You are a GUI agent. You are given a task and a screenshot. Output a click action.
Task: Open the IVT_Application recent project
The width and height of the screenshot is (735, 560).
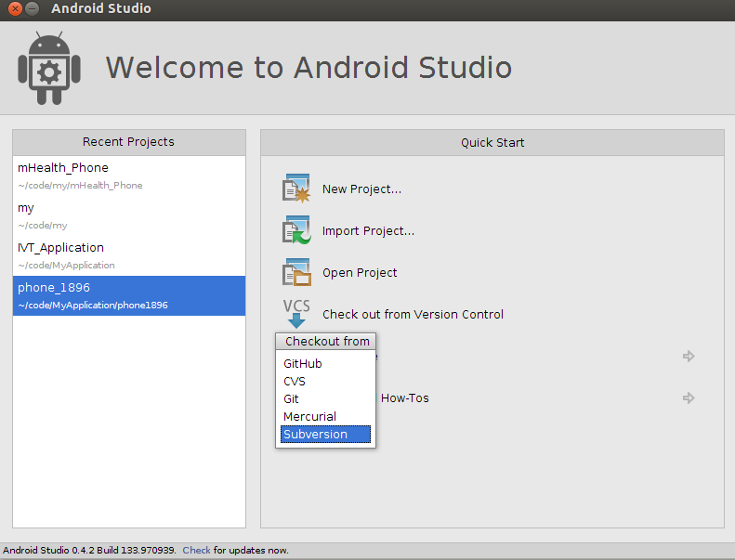[x=129, y=255]
